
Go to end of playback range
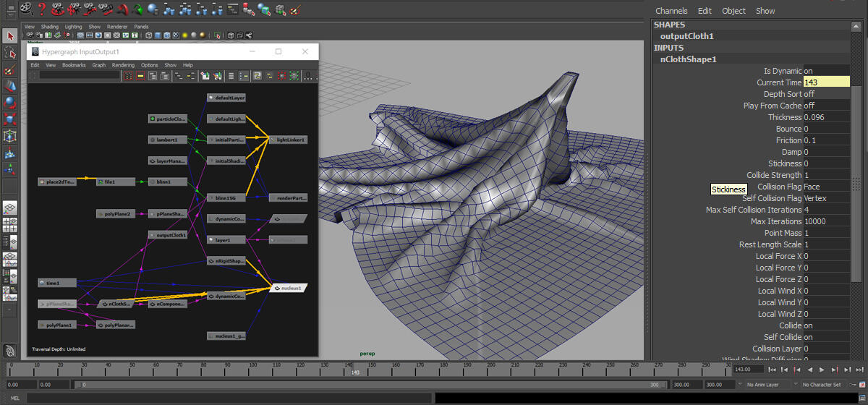pyautogui.click(x=859, y=370)
